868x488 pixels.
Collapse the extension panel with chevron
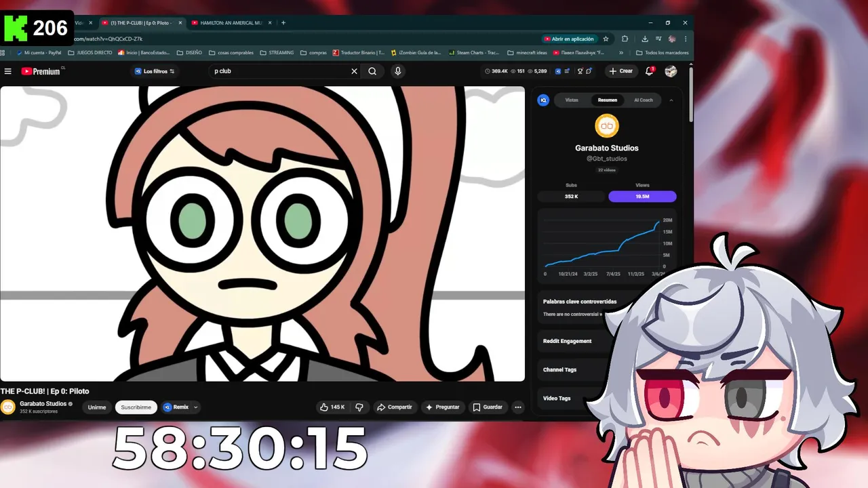(671, 100)
